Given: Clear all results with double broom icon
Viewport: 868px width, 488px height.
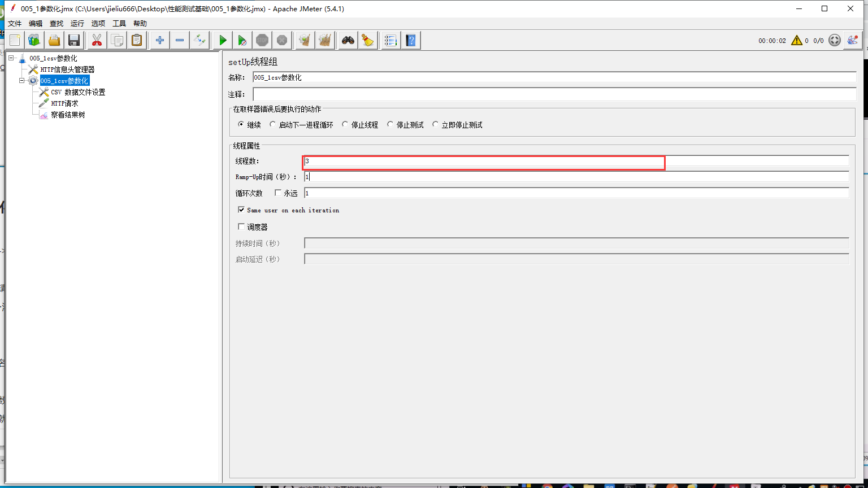Looking at the screenshot, I should pyautogui.click(x=325, y=40).
